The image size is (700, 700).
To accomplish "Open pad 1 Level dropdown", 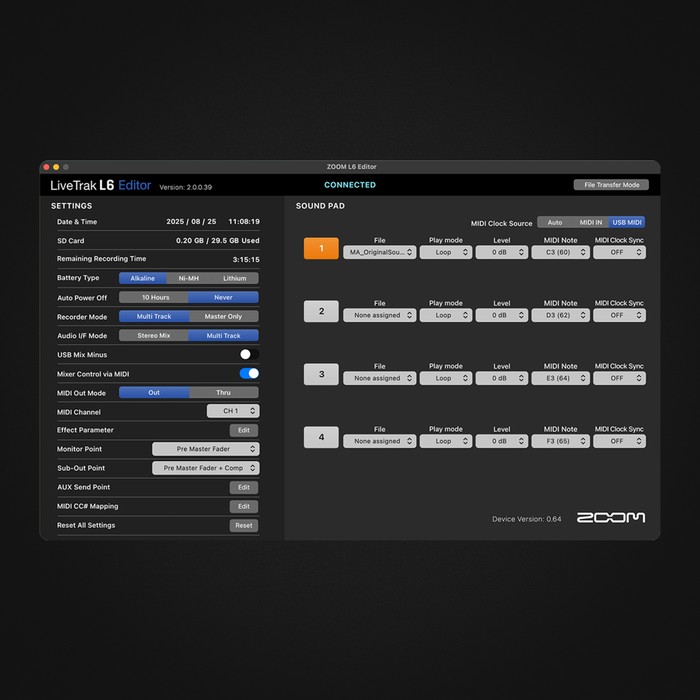I will point(501,252).
